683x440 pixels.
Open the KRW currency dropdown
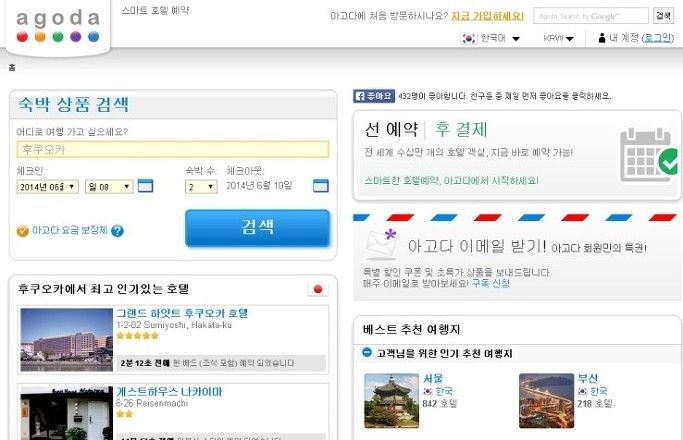tap(558, 38)
